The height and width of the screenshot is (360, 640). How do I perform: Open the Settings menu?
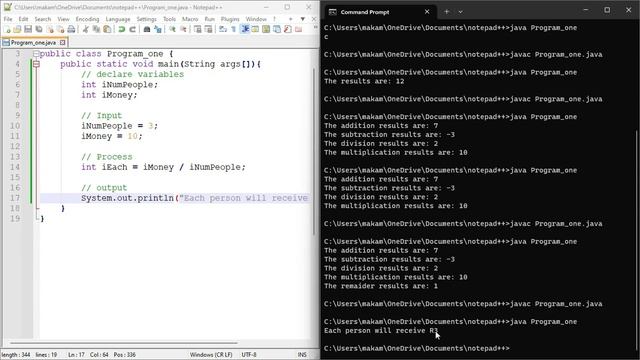(x=146, y=19)
